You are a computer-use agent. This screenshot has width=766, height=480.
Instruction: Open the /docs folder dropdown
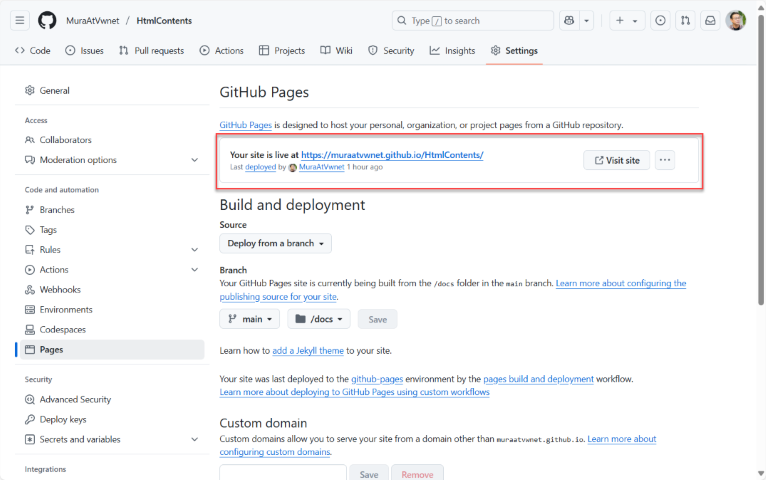(319, 319)
